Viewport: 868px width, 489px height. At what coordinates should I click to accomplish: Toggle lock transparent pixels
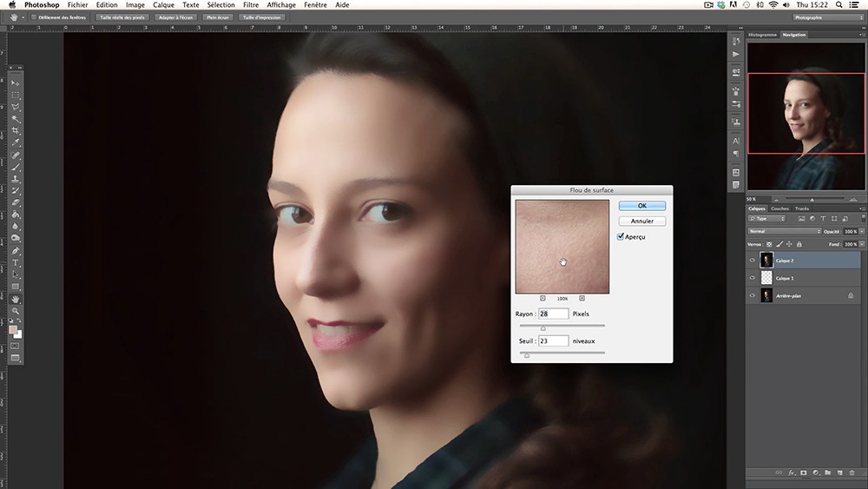pyautogui.click(x=769, y=244)
